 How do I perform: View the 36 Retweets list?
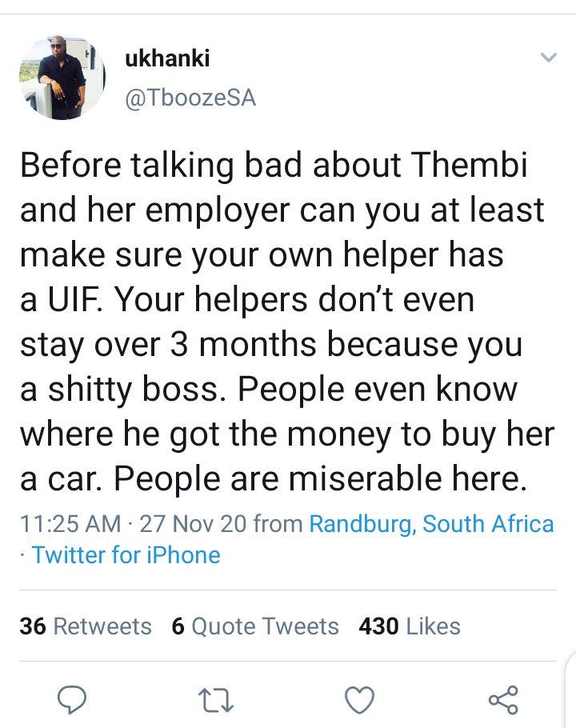click(86, 626)
